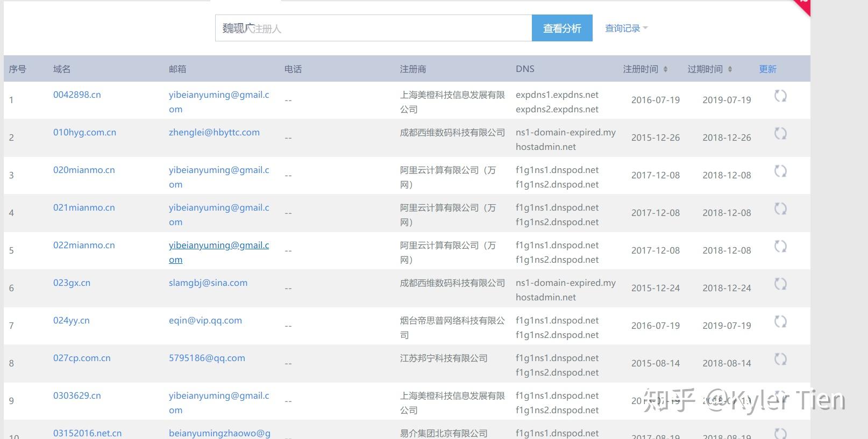Click the 注册商 column header
The image size is (868, 439).
click(413, 69)
